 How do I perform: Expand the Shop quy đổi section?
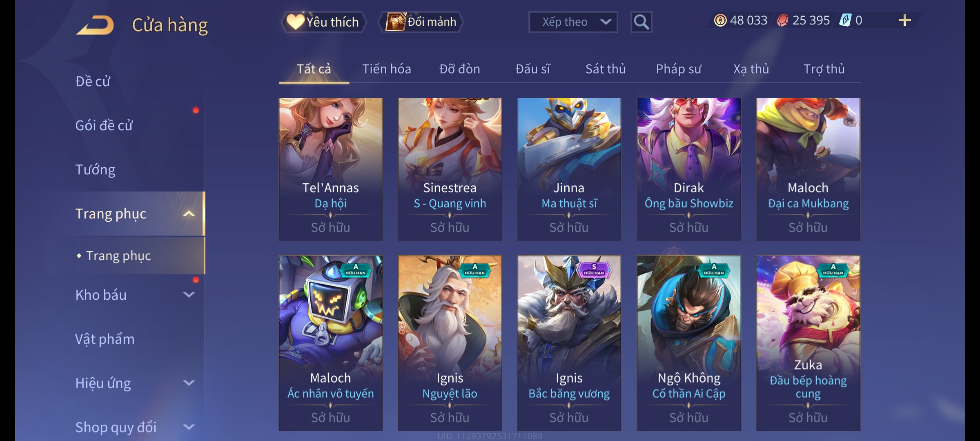point(189,427)
